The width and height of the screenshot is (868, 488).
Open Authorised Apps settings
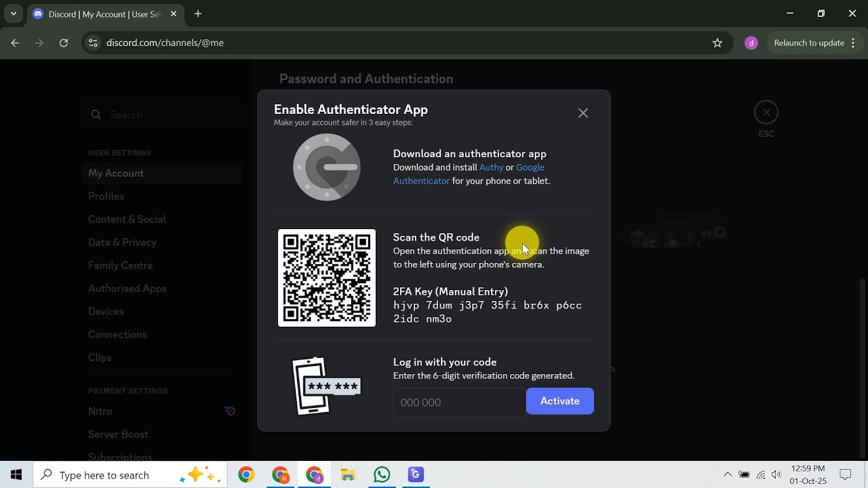point(127,289)
